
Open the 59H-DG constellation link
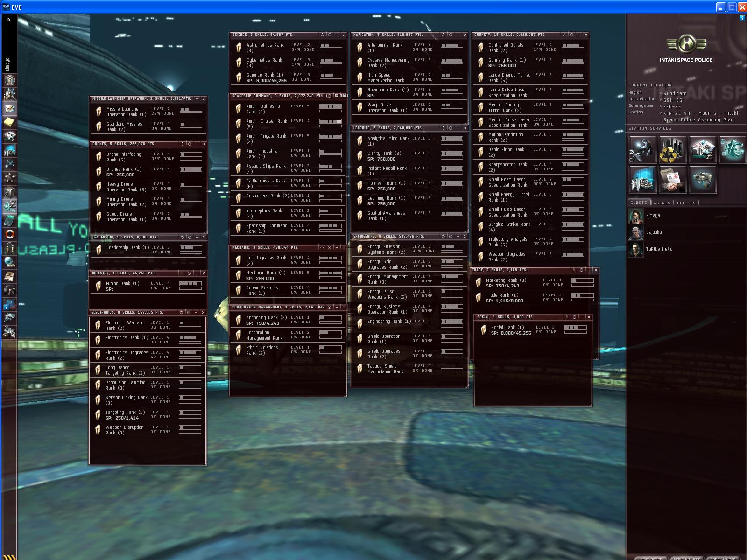click(673, 100)
